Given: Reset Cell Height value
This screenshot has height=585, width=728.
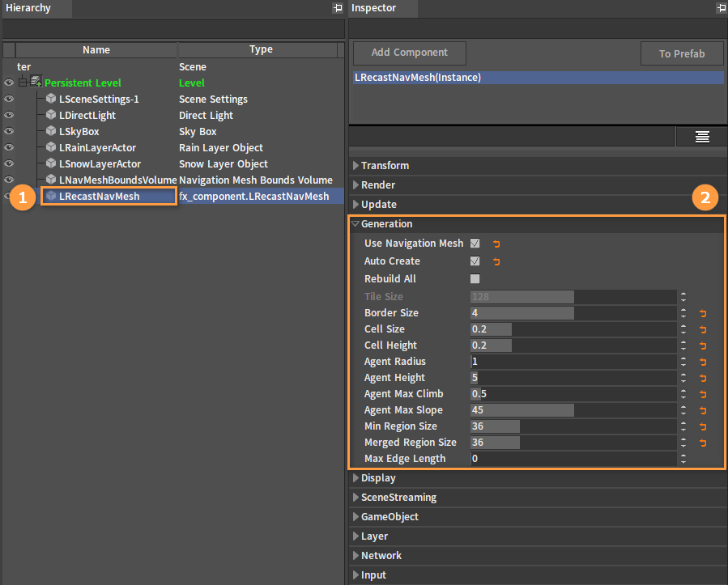Looking at the screenshot, I should point(703,346).
